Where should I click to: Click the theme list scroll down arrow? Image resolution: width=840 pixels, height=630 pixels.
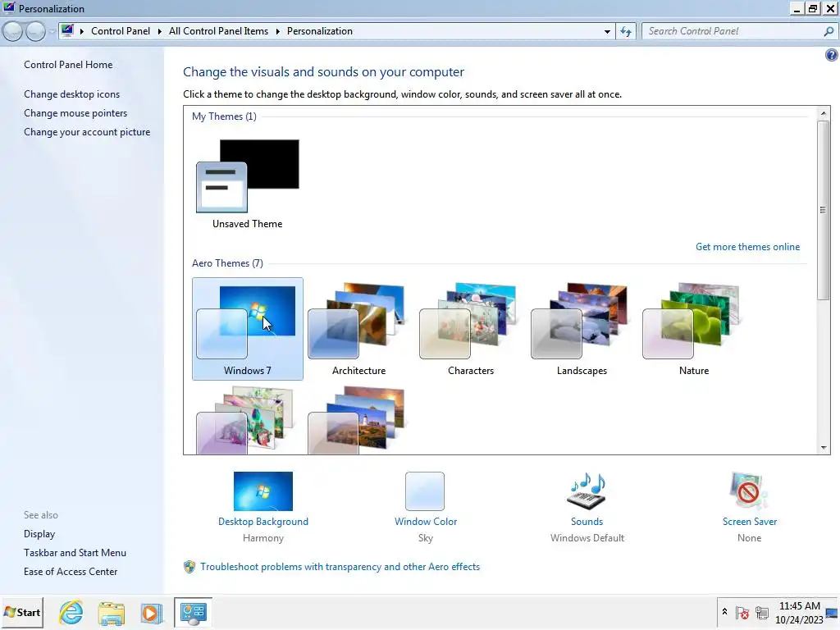coord(824,448)
